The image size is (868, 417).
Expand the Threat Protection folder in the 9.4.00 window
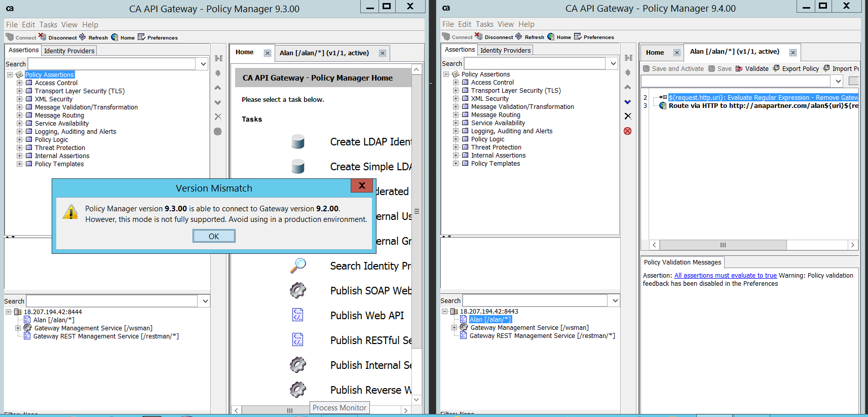click(456, 147)
